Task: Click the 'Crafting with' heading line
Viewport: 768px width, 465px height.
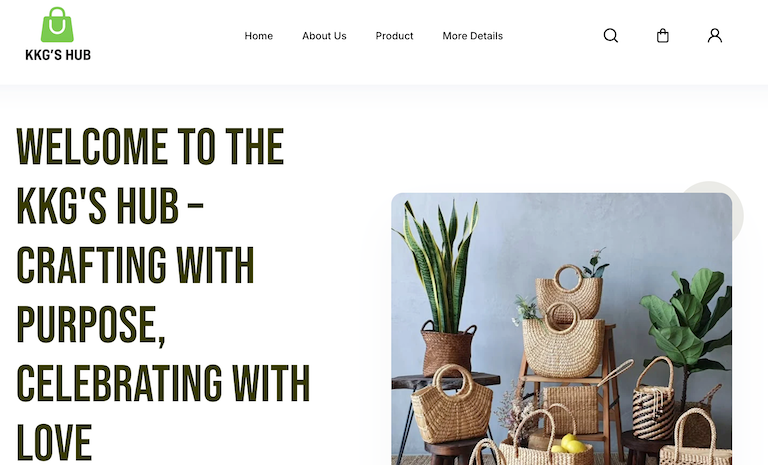Action: [x=136, y=265]
